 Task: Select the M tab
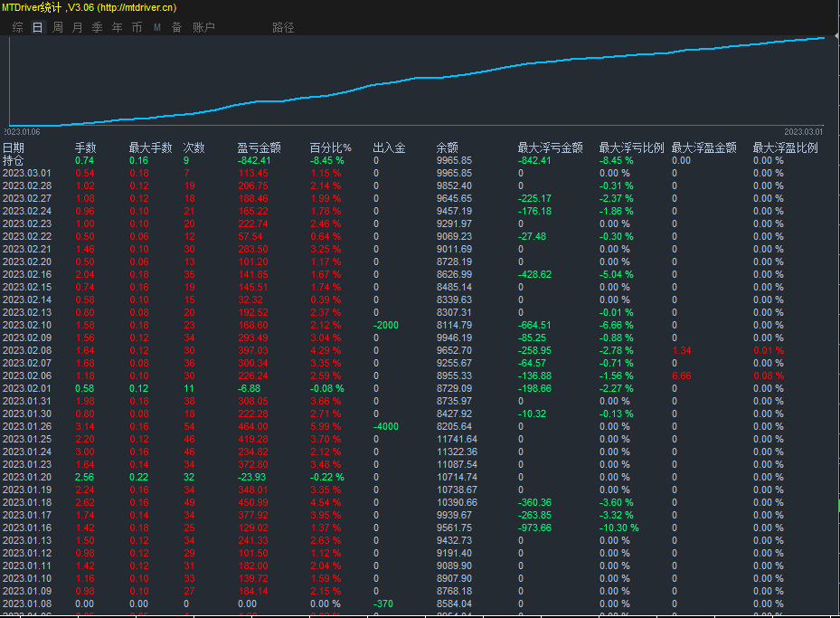click(157, 27)
